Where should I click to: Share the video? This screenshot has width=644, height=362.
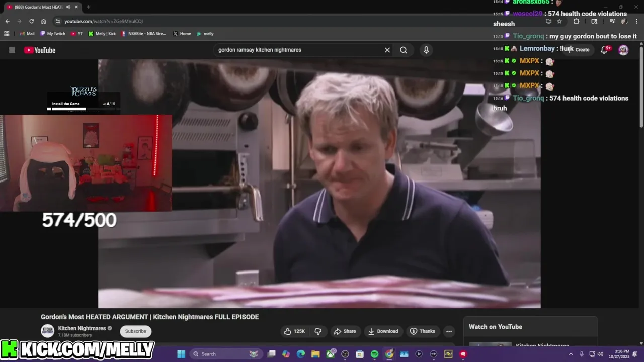(x=345, y=331)
